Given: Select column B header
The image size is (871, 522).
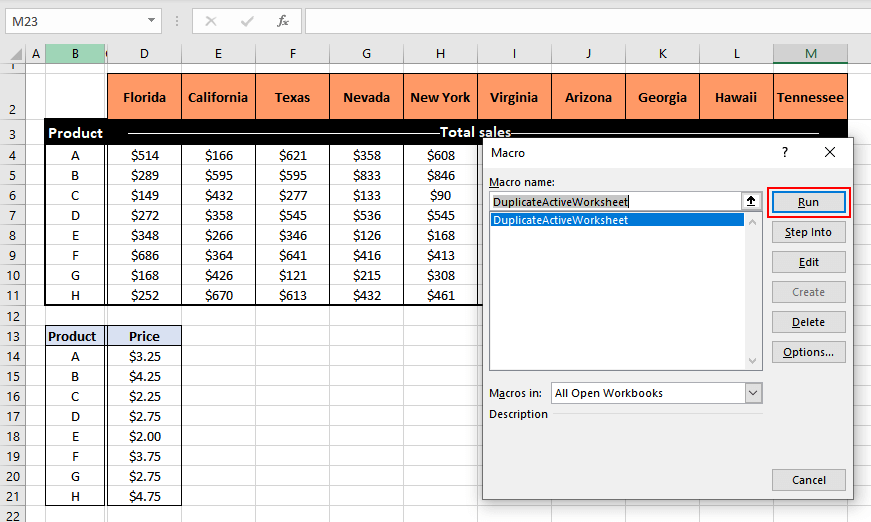Looking at the screenshot, I should pos(75,54).
